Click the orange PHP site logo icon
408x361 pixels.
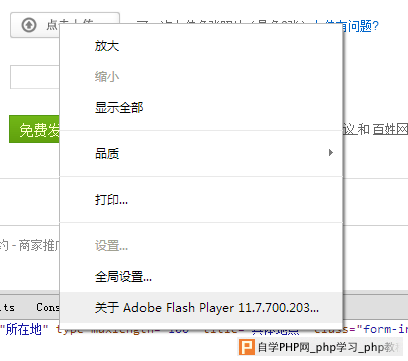point(247,347)
